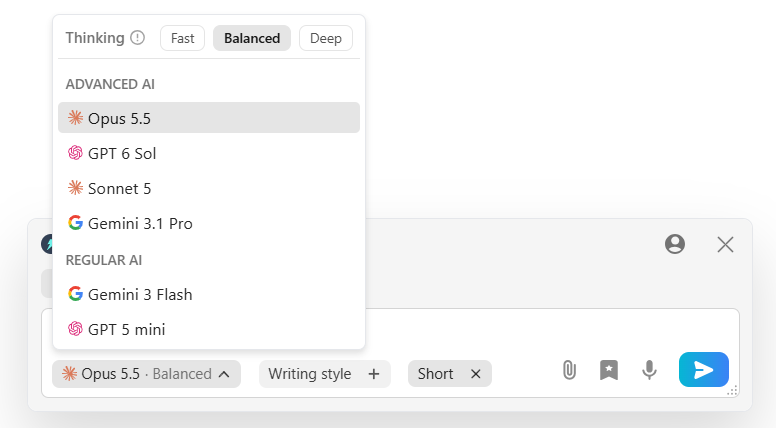
Task: Send the message with arrow button
Action: [x=703, y=370]
